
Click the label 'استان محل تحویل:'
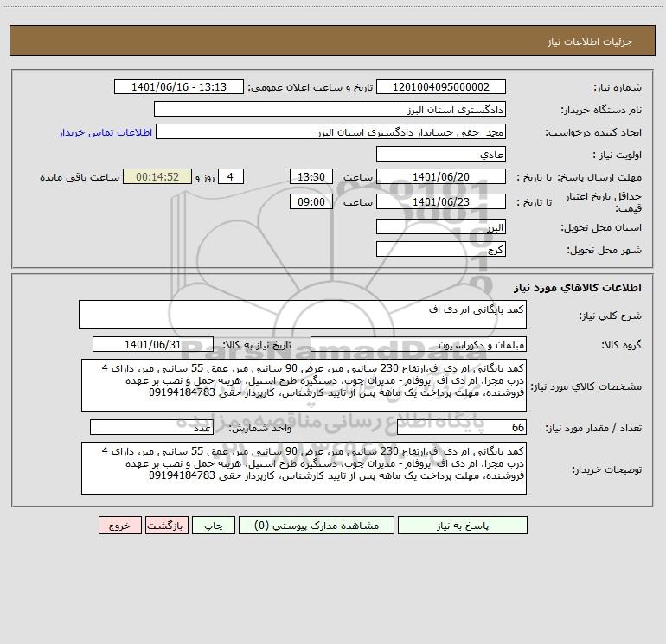coord(601,227)
